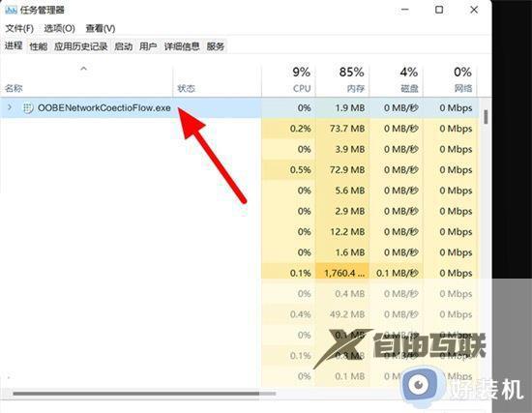Collapse the column header via the up chevron
The image size is (532, 413).
tap(83, 69)
